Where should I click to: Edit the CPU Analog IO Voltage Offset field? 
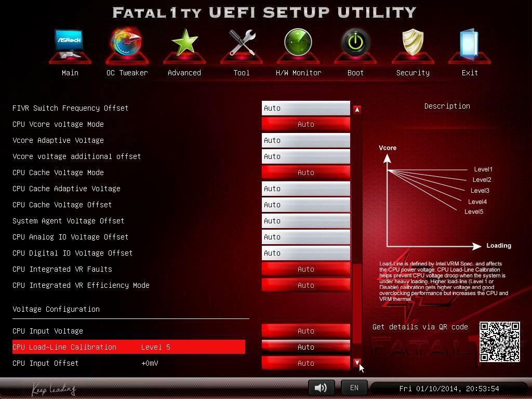(305, 237)
